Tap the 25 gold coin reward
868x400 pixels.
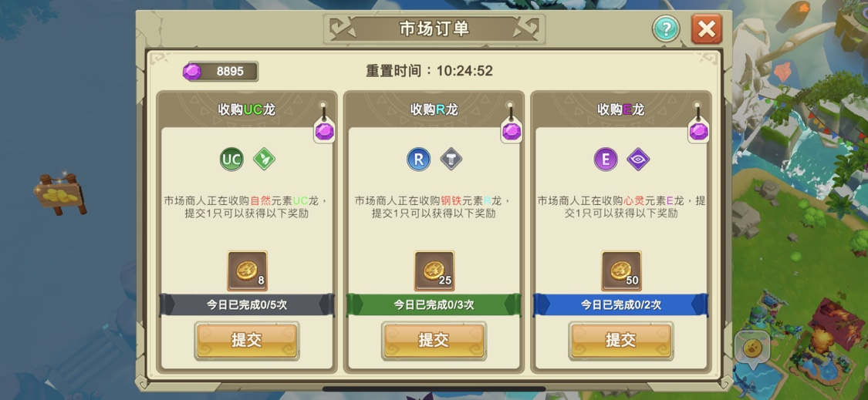click(x=434, y=271)
